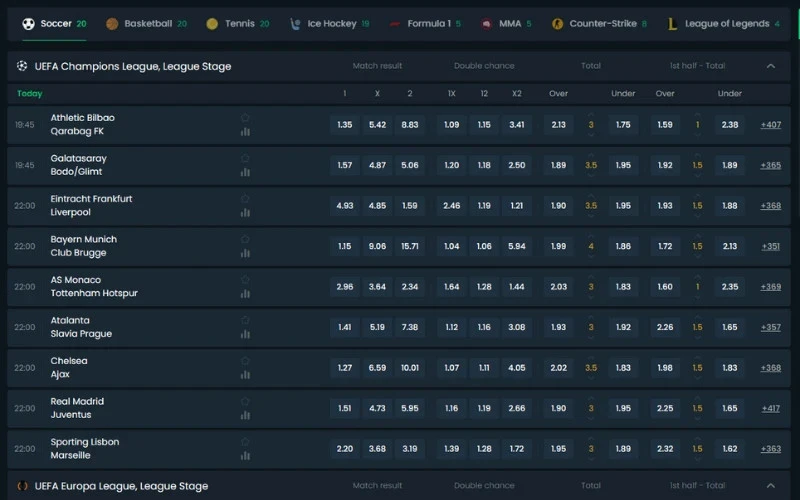Select the League of Legends tab
This screenshot has width=800, height=500.
pos(723,23)
